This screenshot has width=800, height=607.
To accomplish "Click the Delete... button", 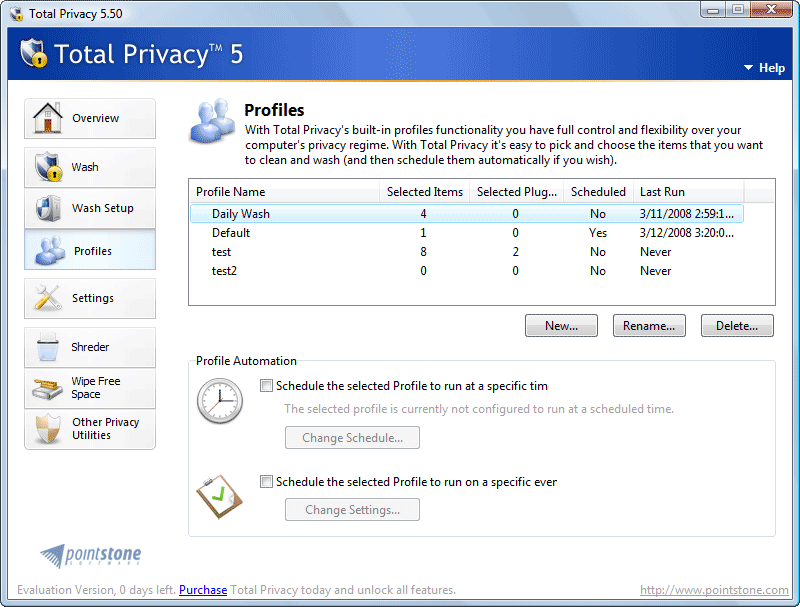I will (737, 325).
